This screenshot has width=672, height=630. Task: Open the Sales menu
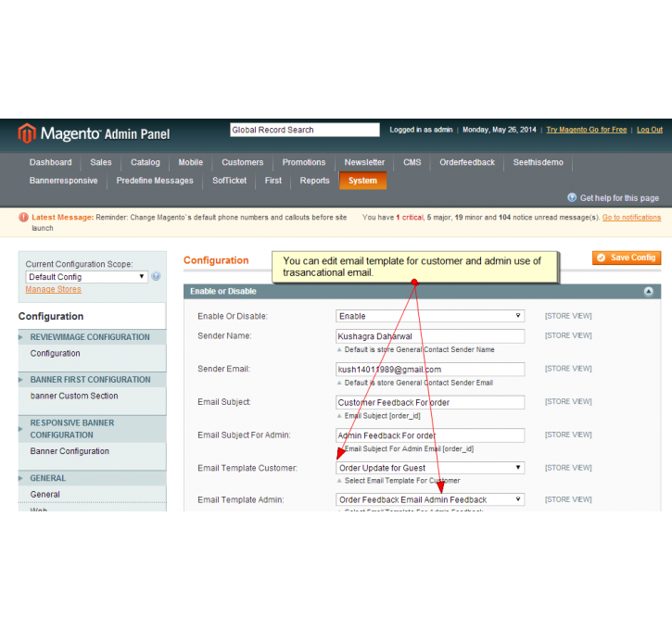point(101,162)
